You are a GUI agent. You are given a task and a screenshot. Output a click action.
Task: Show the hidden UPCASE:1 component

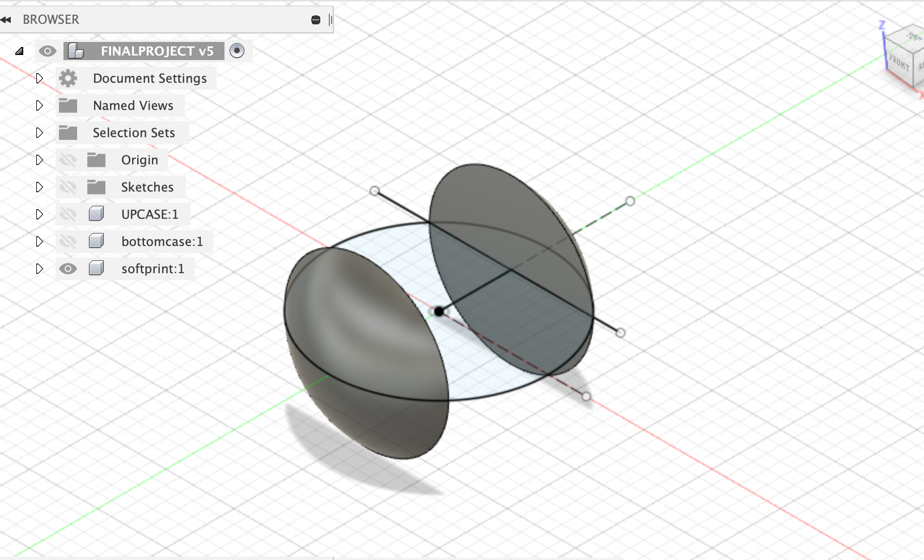coord(68,214)
